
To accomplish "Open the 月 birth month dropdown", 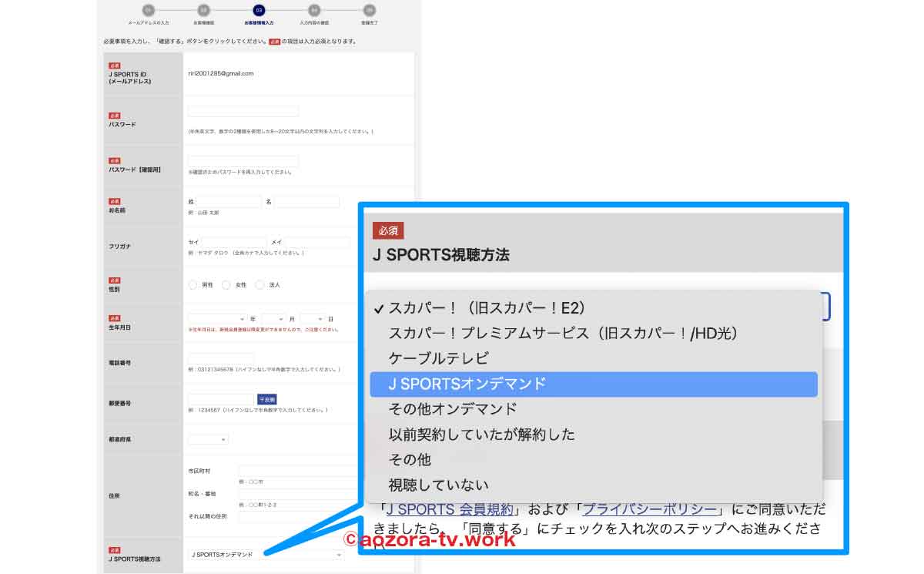I will pos(275,318).
